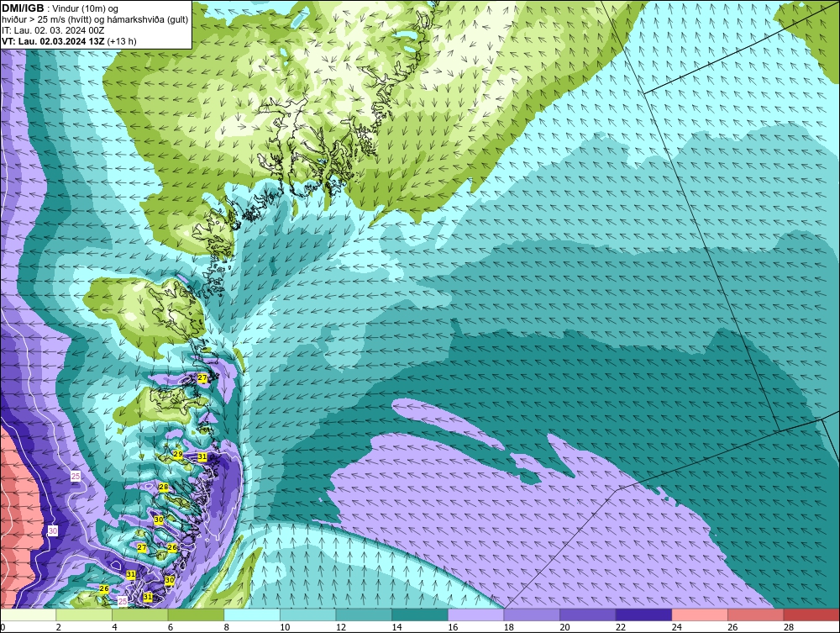
Task: Click the legend scale value 26
Action: pyautogui.click(x=732, y=627)
